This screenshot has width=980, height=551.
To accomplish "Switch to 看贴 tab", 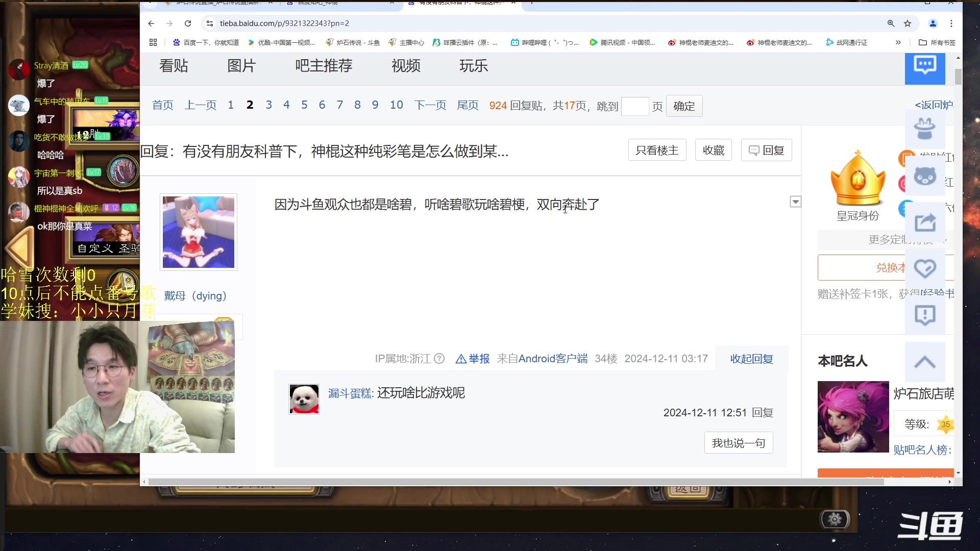I will (x=174, y=66).
